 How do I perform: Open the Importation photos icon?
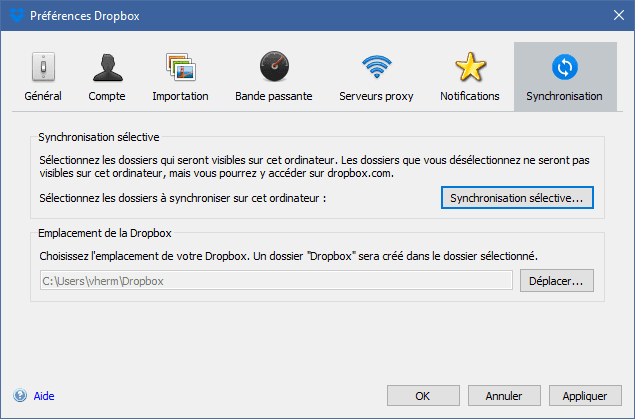tap(180, 67)
